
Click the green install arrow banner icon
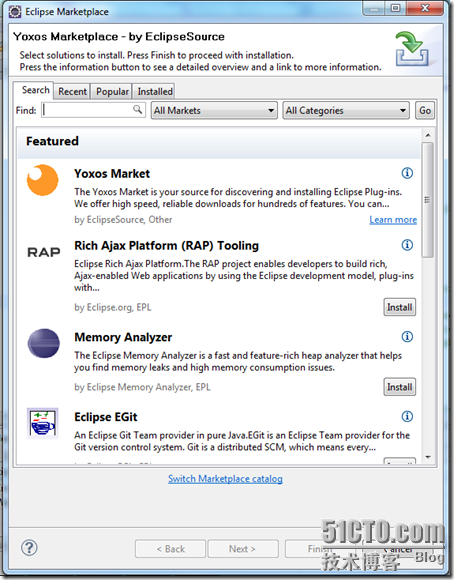tap(412, 49)
